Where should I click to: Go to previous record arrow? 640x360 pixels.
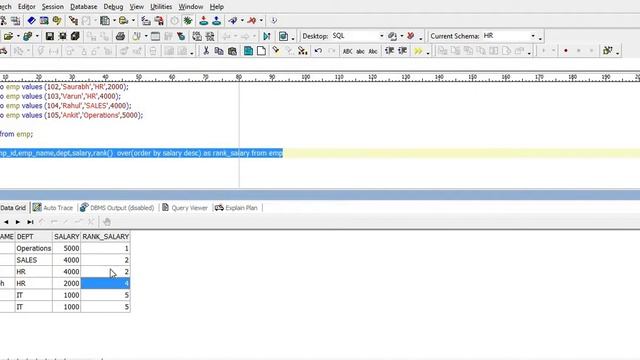pos(6,222)
